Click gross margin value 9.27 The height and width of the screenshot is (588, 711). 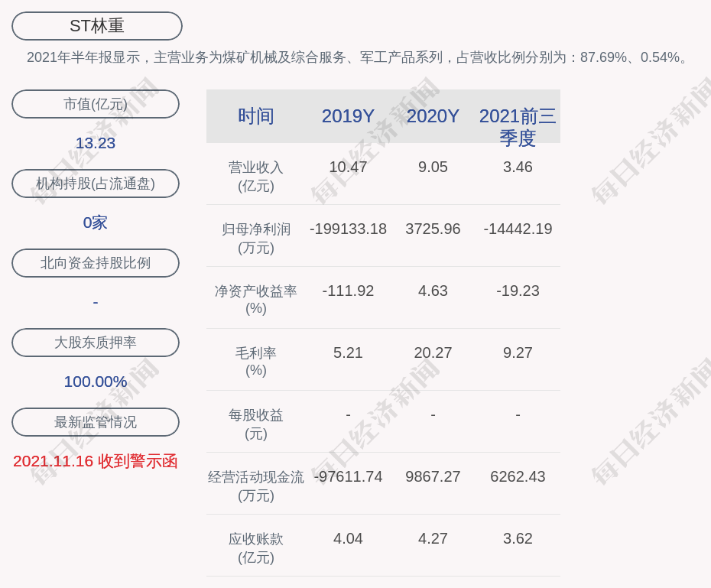[x=518, y=352]
